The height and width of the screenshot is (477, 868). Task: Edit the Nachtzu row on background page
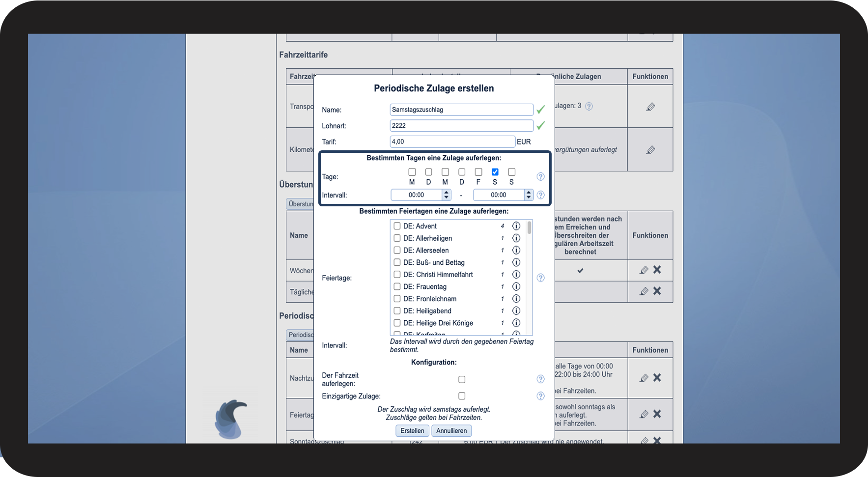click(644, 378)
